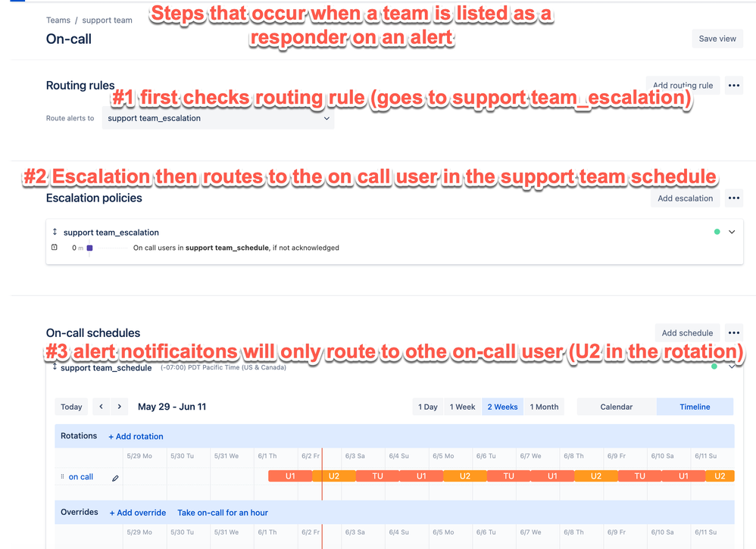756x549 pixels.
Task: Click U1 shift block on 6/10
Action: (x=684, y=476)
